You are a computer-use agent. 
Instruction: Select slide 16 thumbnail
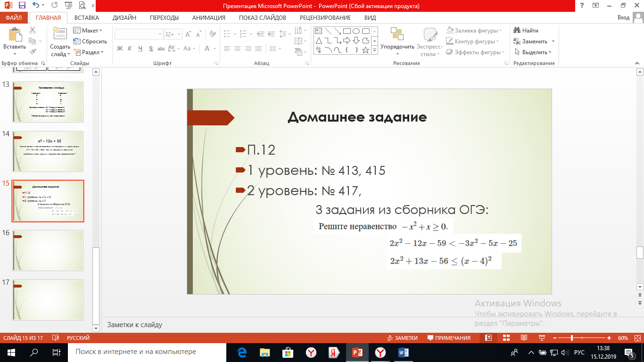[x=48, y=251]
